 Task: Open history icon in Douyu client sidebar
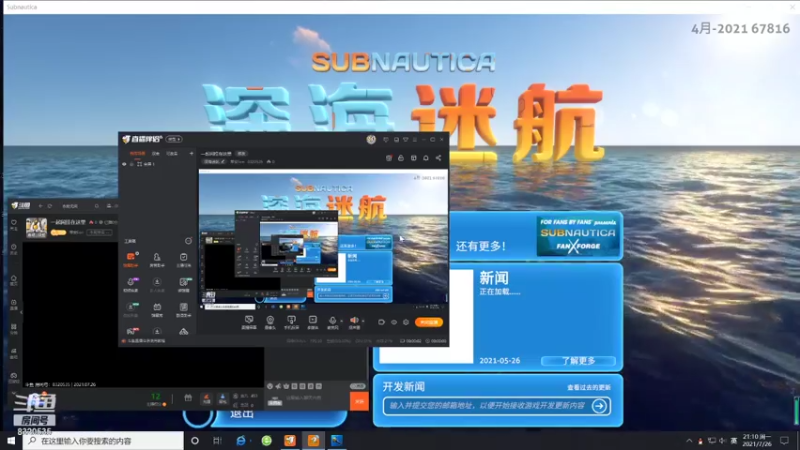click(14, 247)
